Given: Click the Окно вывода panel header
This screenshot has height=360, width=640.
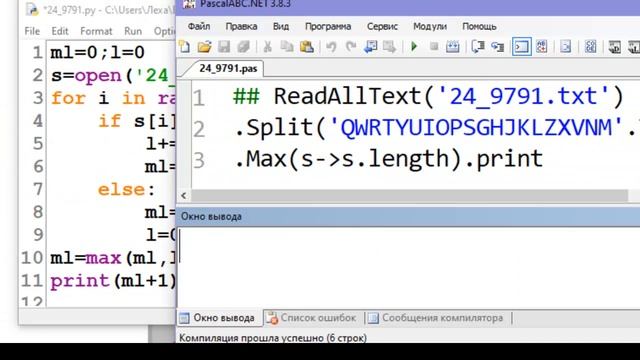Looking at the screenshot, I should coord(408,217).
